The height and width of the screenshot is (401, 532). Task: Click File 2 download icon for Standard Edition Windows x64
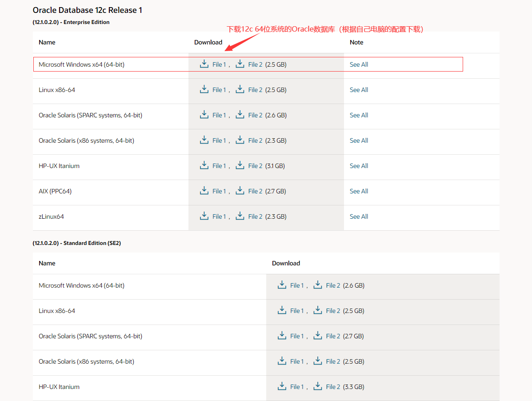point(318,285)
